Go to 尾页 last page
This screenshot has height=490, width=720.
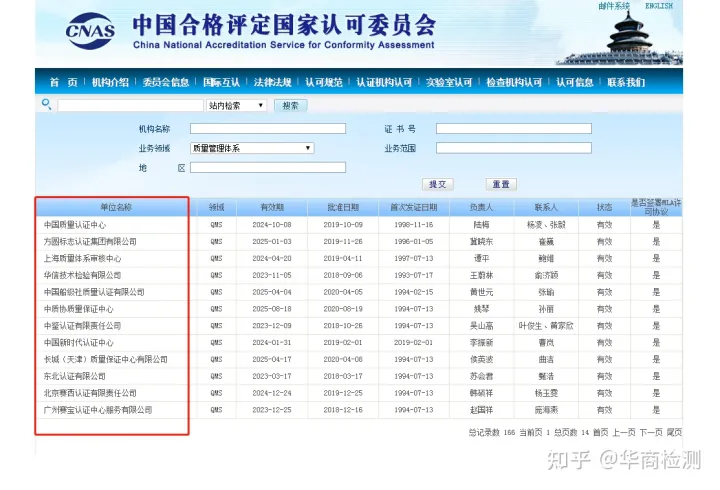pos(674,432)
